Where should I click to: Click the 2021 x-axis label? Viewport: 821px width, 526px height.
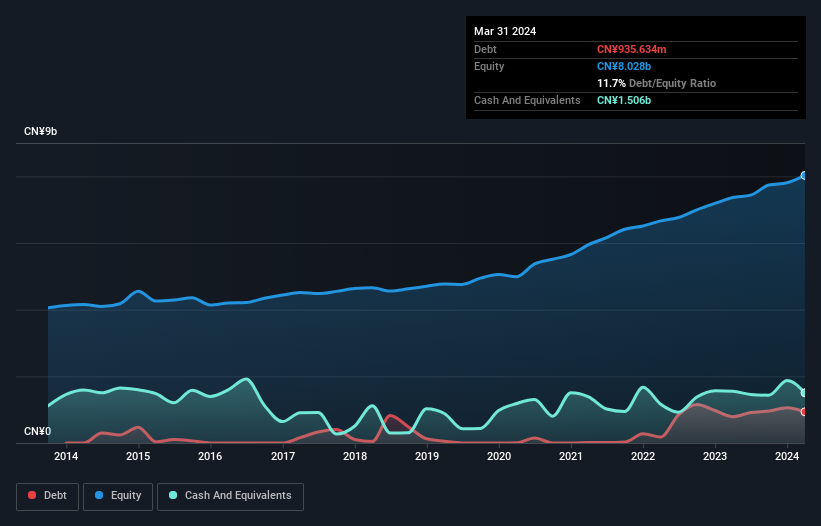coord(571,456)
